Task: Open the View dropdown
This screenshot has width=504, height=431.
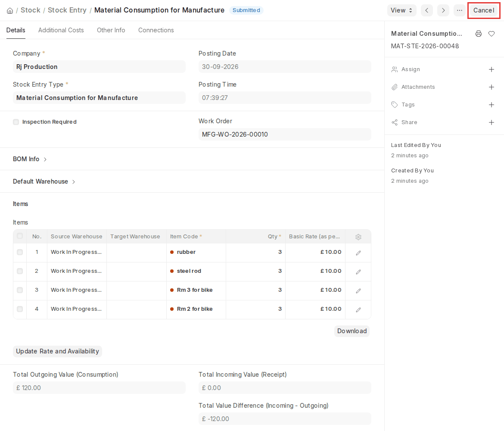Action: coord(402,10)
